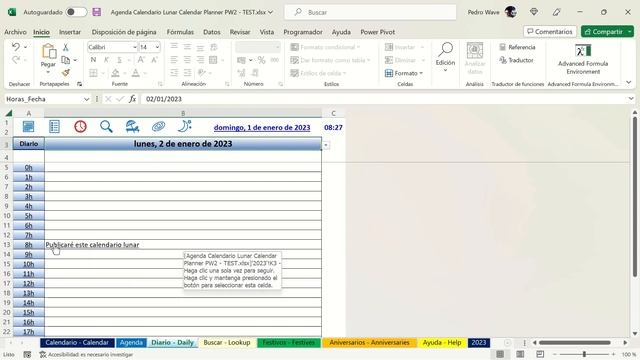
Task: Click the Diario header button
Action: pos(29,144)
